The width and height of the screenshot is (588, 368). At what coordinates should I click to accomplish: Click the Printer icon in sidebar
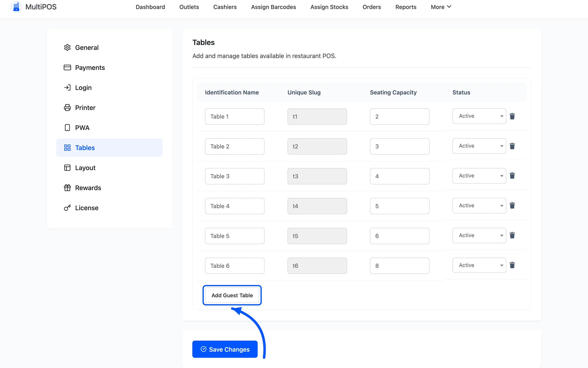coord(67,108)
